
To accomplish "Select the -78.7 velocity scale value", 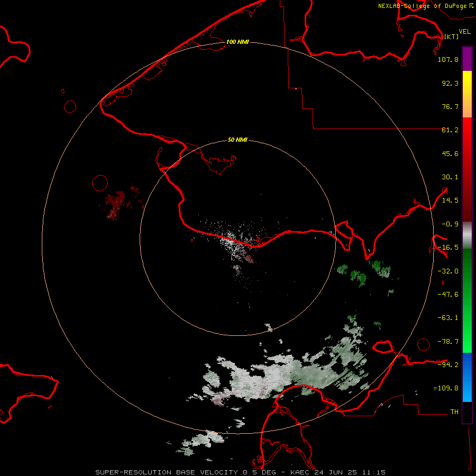I will click(x=448, y=342).
